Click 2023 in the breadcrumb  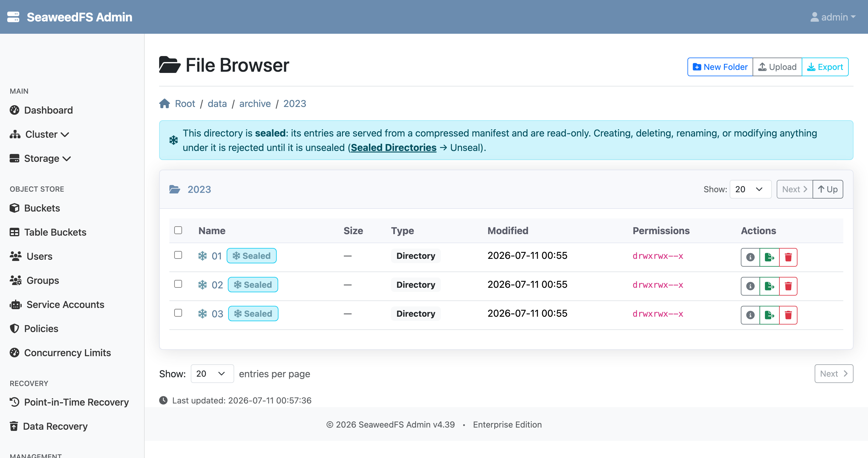coord(294,103)
